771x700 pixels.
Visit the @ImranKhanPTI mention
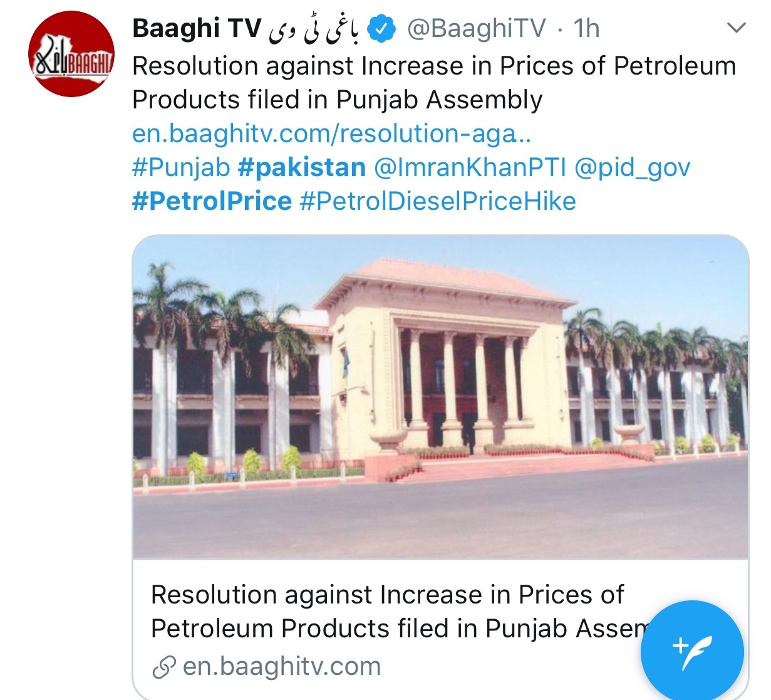pos(470,167)
